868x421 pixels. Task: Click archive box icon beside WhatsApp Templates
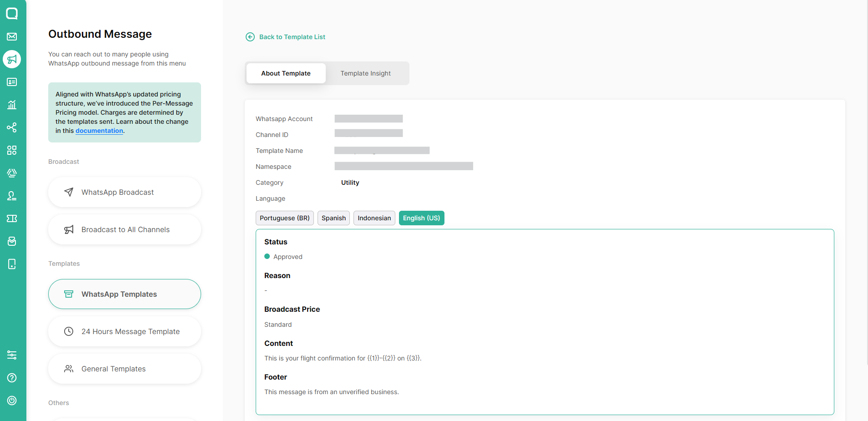(x=69, y=294)
